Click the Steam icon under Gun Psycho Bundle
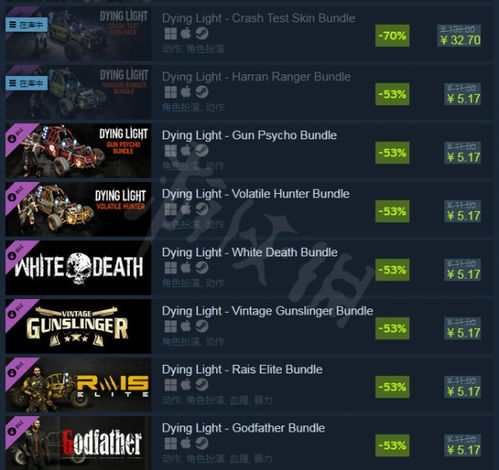The height and width of the screenshot is (470, 499). 202,150
